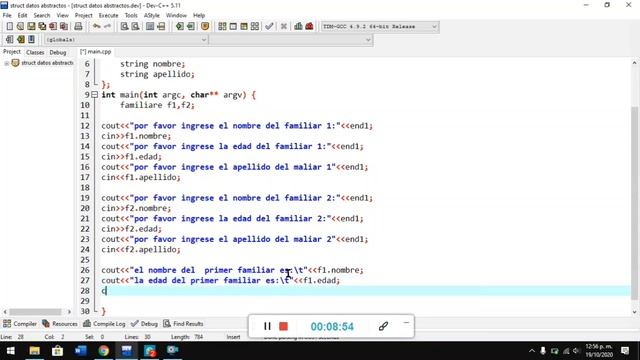640x360 pixels.
Task: Click the Save file toolbar icon
Action: (x=31, y=27)
